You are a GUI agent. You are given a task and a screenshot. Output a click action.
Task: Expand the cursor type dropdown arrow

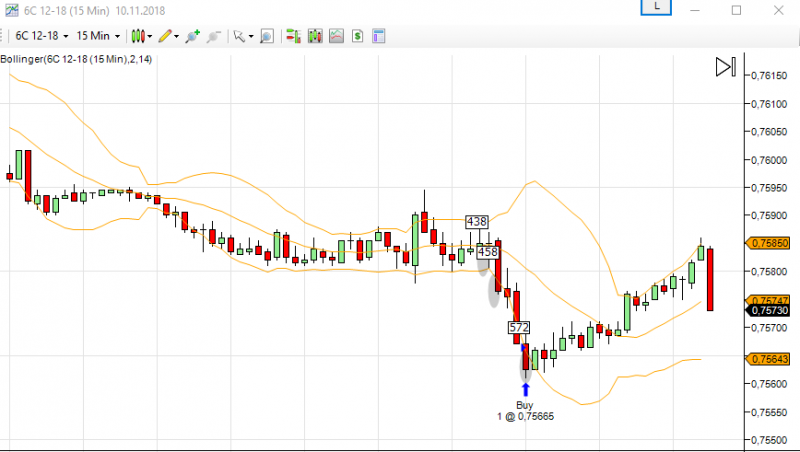tap(251, 37)
